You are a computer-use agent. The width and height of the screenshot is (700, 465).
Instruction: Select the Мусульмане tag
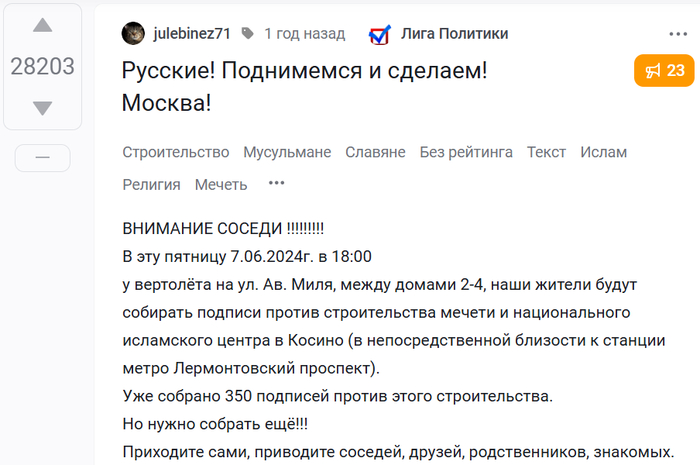(287, 152)
